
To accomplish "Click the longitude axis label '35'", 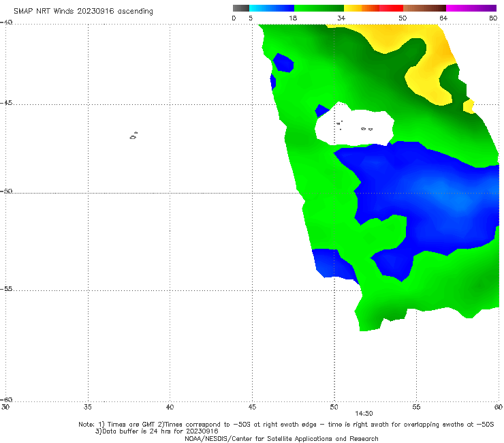I will click(x=87, y=407).
